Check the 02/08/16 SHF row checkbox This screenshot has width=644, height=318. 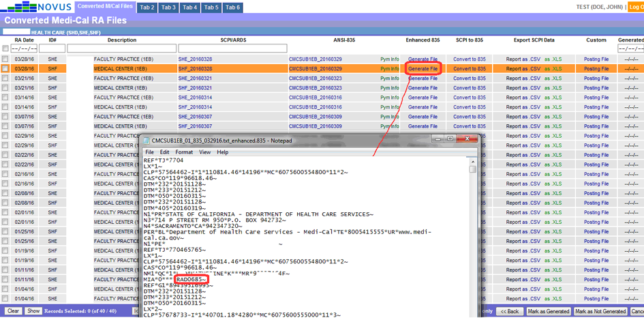point(5,203)
